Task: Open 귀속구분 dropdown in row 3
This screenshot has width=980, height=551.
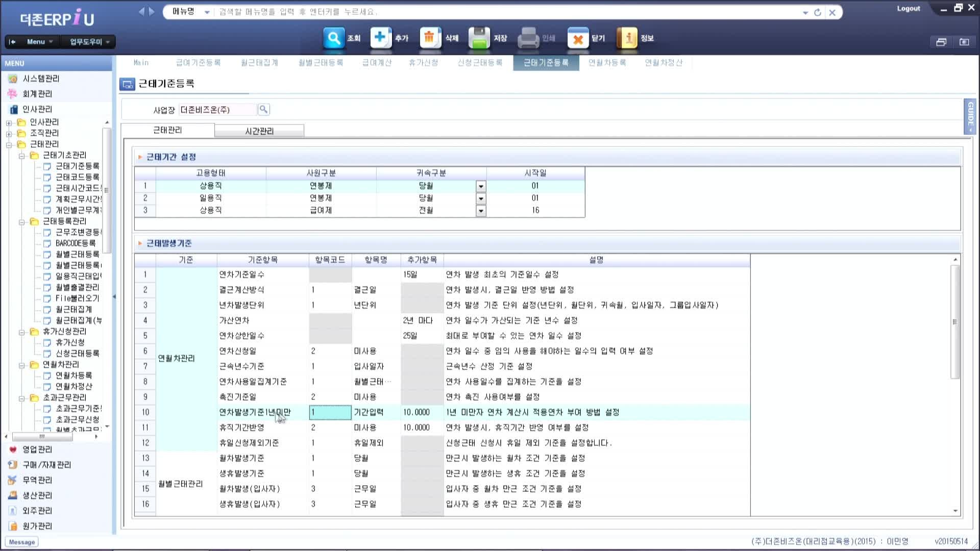Action: (x=481, y=211)
